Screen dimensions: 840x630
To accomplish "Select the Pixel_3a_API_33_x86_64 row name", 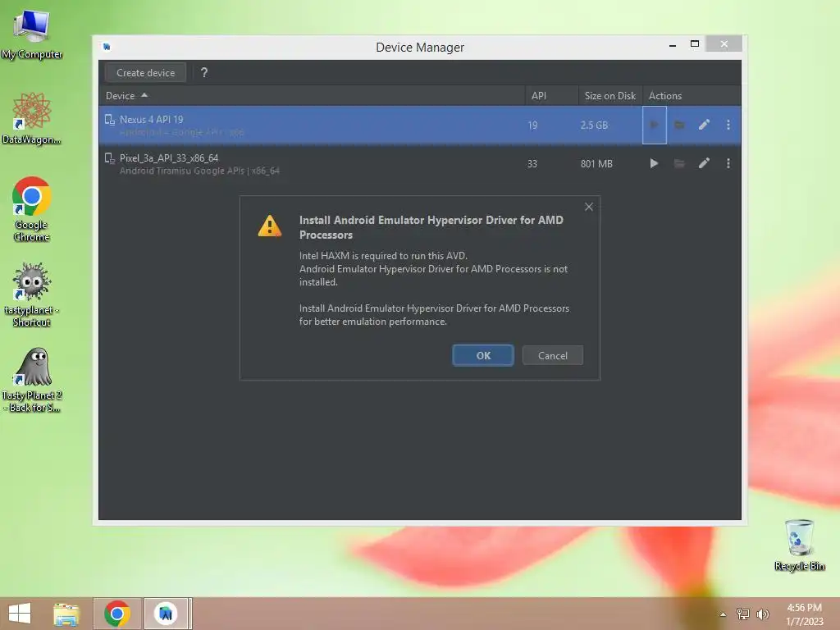I will click(169, 158).
